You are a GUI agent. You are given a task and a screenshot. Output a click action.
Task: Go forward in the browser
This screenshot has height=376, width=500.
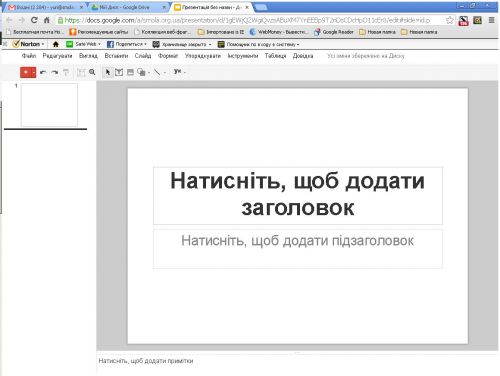(x=22, y=20)
